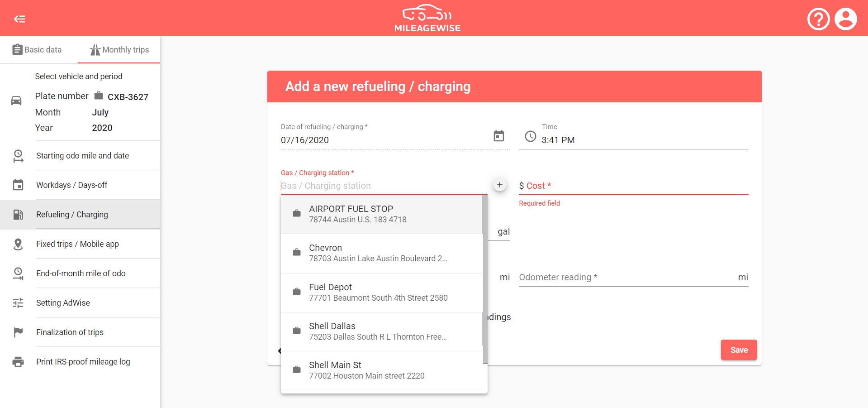Click the Odometer reading input field
The height and width of the screenshot is (408, 868).
pyautogui.click(x=588, y=277)
